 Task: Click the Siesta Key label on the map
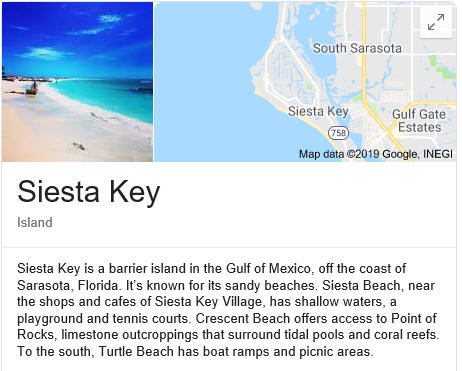[318, 111]
